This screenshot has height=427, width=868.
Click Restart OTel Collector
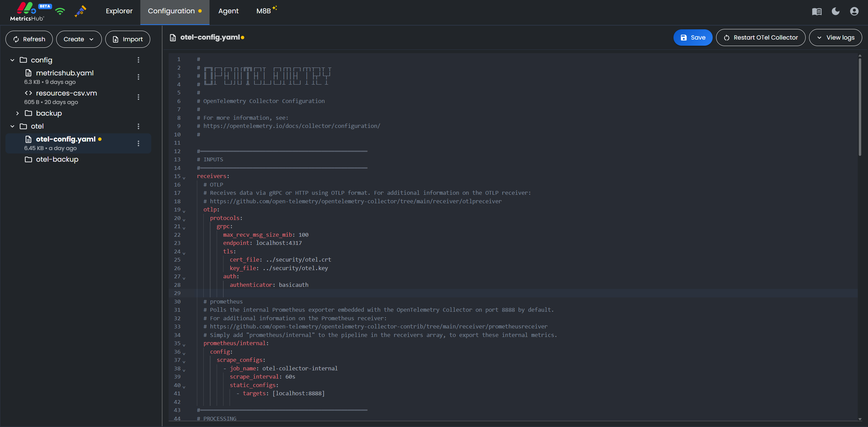[761, 38]
